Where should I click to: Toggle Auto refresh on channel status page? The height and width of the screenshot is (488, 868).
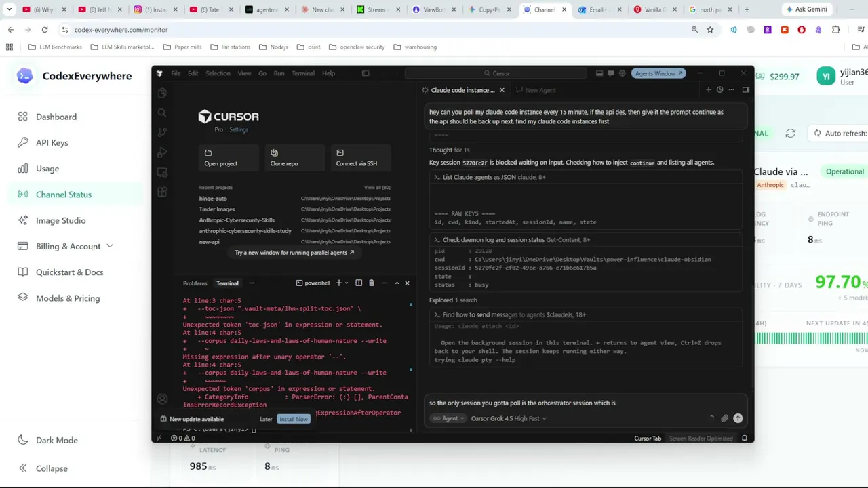(840, 133)
